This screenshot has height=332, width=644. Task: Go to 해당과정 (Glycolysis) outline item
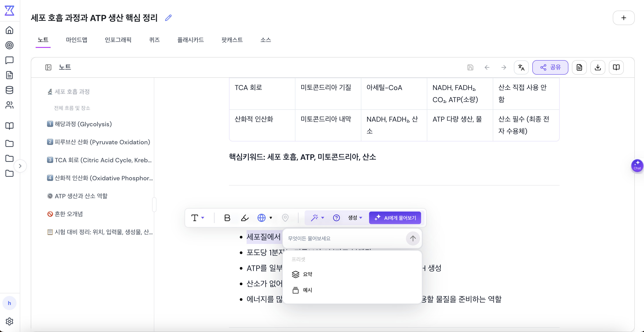pos(79,124)
